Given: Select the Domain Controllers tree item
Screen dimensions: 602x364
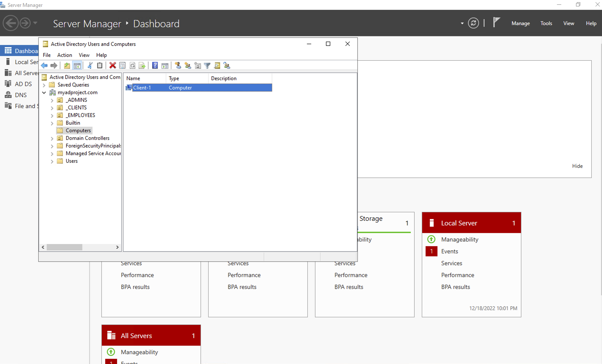Looking at the screenshot, I should coord(87,138).
